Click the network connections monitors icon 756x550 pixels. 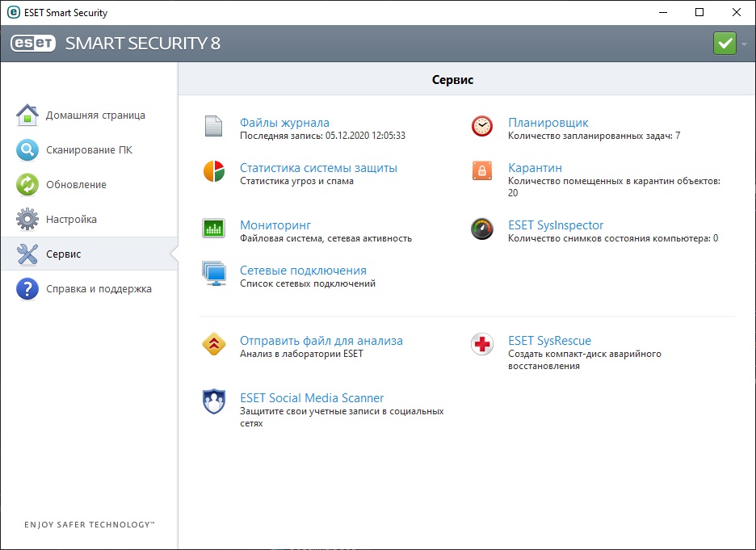pyautogui.click(x=213, y=275)
